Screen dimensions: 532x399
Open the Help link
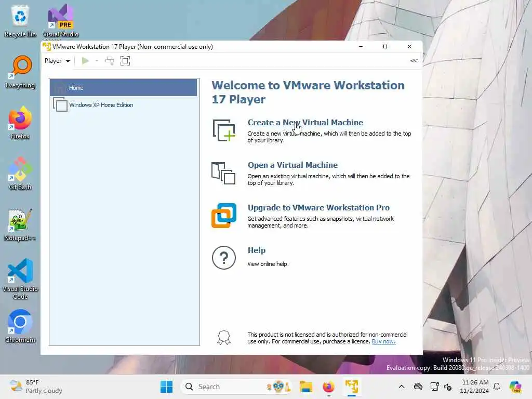(257, 250)
